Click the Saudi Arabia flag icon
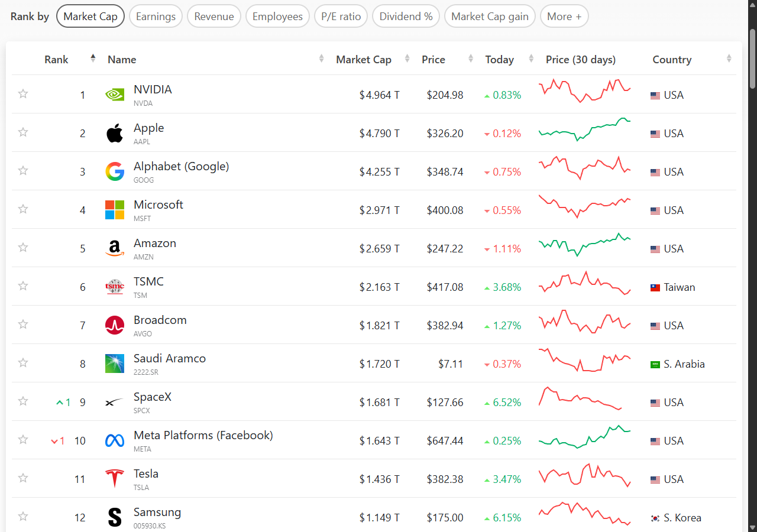This screenshot has width=757, height=532. pyautogui.click(x=655, y=364)
